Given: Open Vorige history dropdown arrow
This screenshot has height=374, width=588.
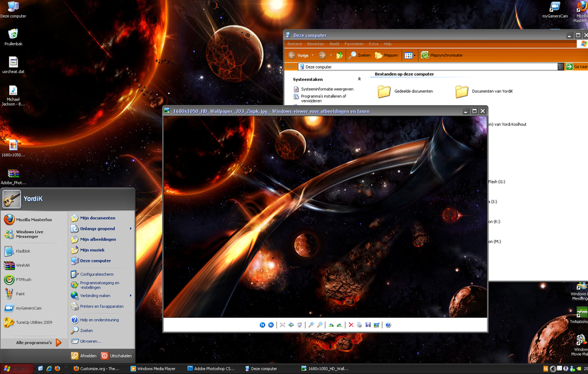Looking at the screenshot, I should coord(313,55).
